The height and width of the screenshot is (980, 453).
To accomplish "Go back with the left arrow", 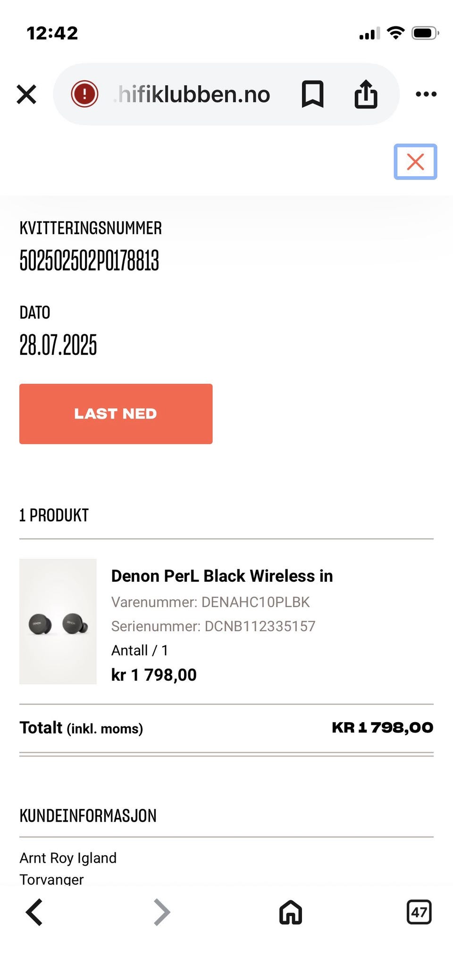I will tap(34, 912).
